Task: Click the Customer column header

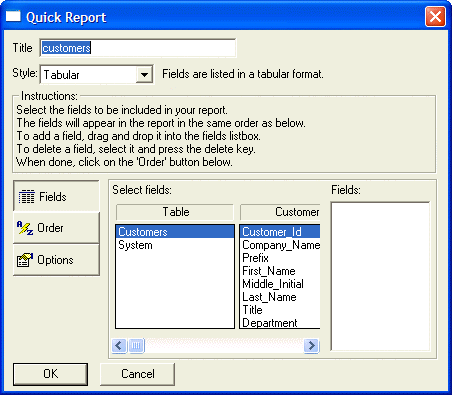Action: tap(280, 212)
